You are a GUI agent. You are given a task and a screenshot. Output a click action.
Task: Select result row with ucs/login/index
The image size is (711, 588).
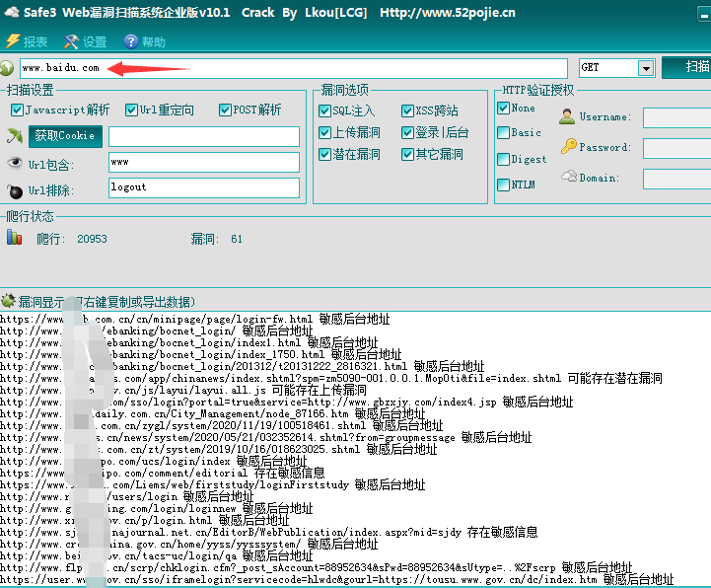154,461
